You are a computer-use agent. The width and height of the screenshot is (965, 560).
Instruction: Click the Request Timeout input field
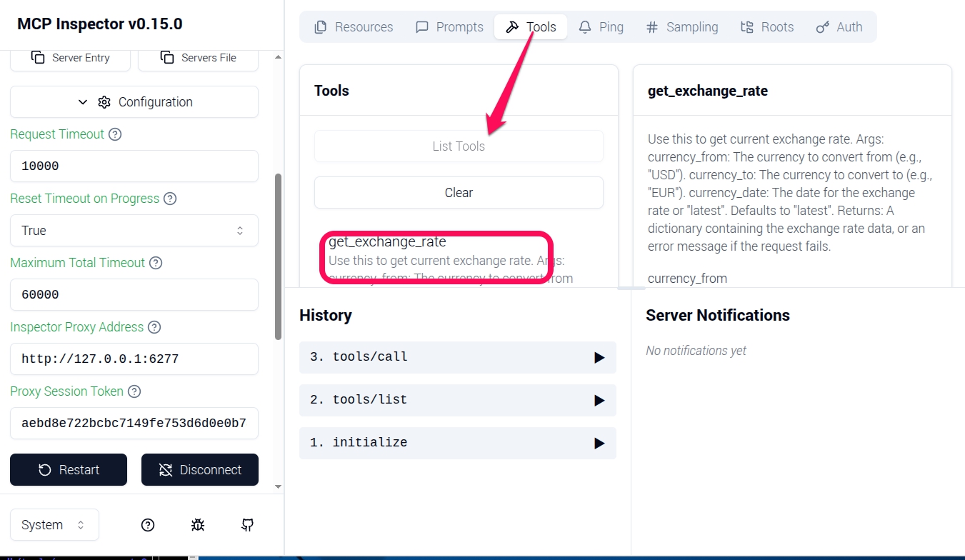(x=134, y=166)
